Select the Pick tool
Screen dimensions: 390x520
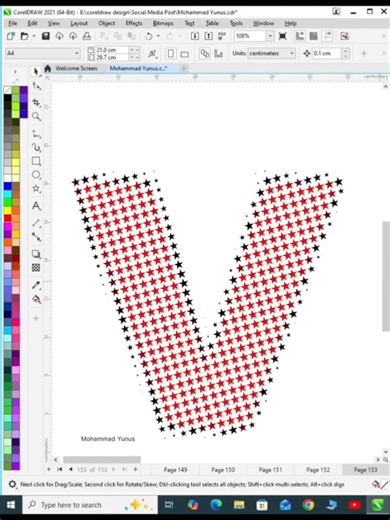point(36,71)
